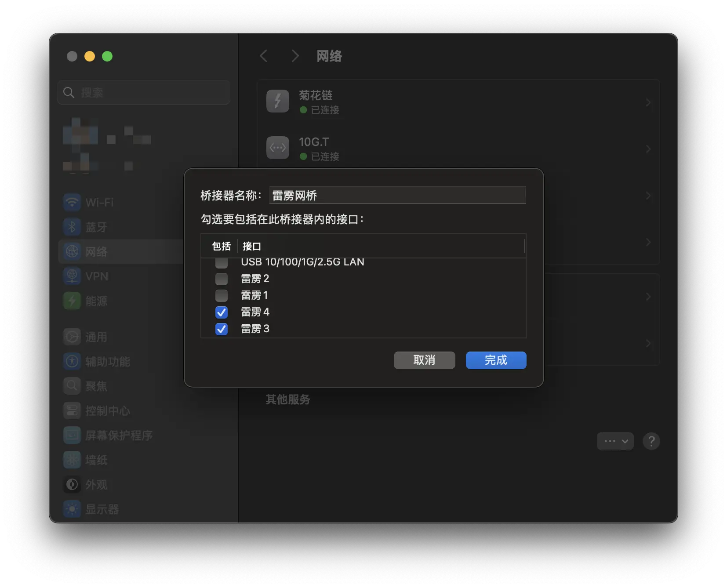The height and width of the screenshot is (588, 727).
Task: Uncheck the 雷雳 3 interface checkbox
Action: 222,329
